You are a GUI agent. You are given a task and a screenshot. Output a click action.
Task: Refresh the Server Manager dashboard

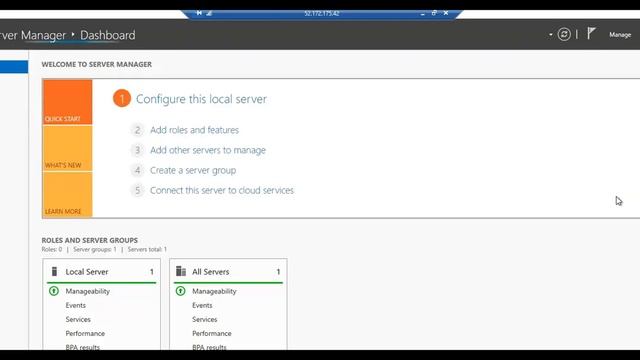coord(564,34)
